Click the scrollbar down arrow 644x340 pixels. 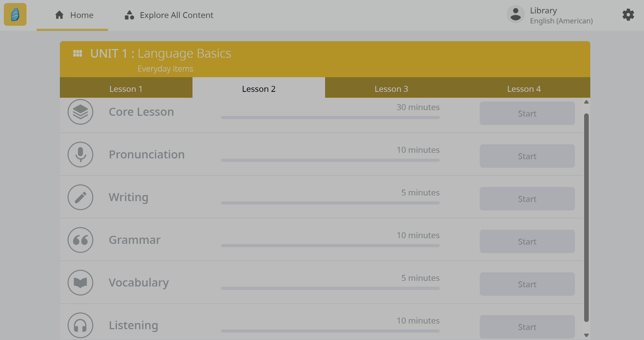tap(586, 335)
